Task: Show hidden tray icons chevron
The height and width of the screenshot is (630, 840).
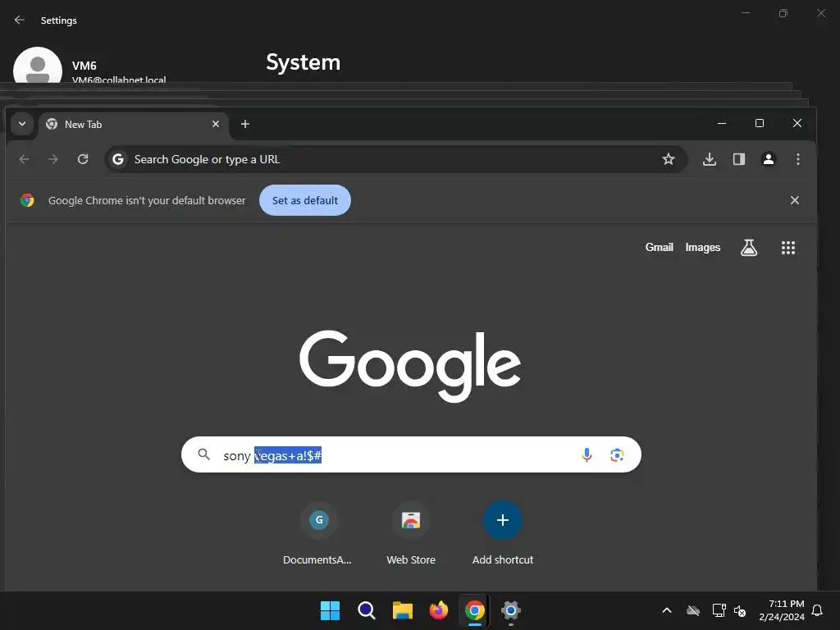Action: click(x=666, y=610)
